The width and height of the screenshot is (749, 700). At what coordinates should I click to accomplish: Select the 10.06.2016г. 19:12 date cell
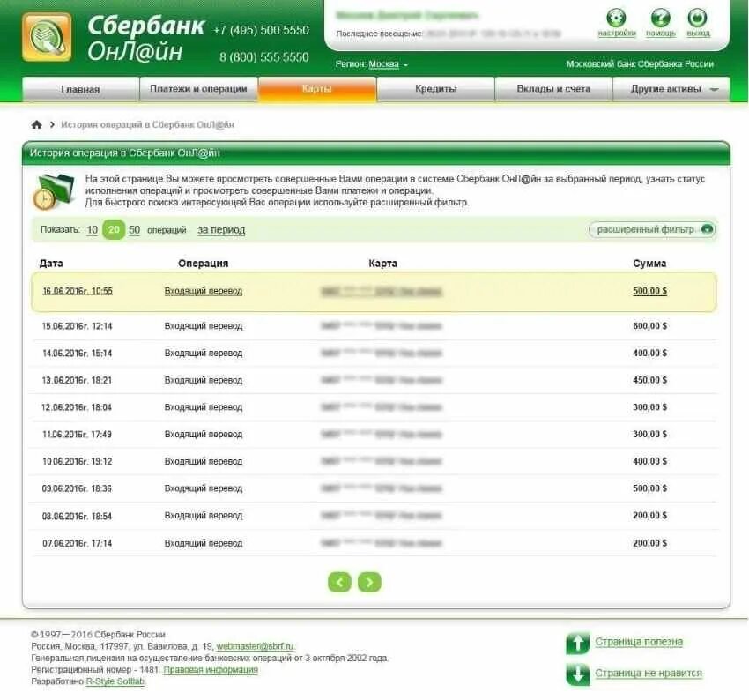pos(77,462)
